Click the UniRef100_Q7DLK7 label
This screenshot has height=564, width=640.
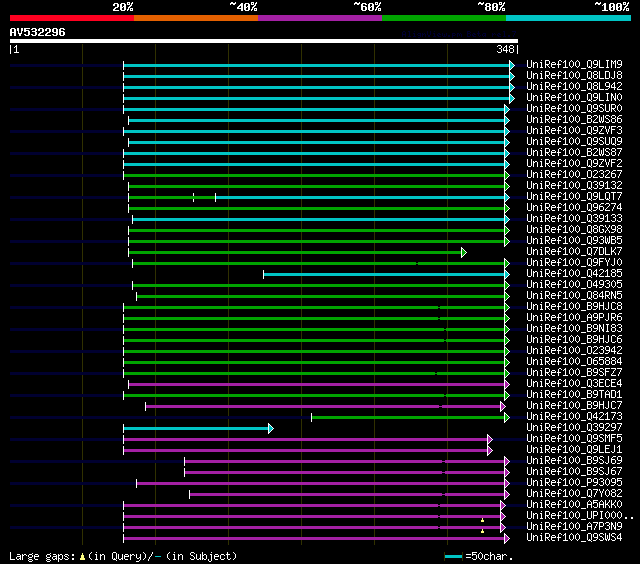pos(574,252)
